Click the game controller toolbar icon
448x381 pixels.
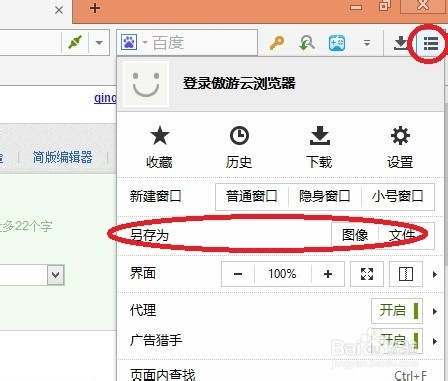click(x=337, y=43)
